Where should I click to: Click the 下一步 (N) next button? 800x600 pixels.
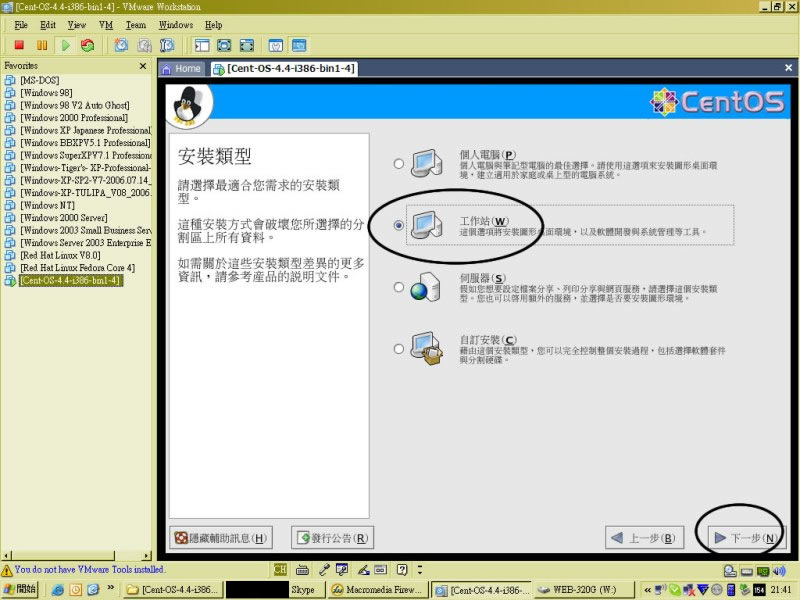point(746,538)
